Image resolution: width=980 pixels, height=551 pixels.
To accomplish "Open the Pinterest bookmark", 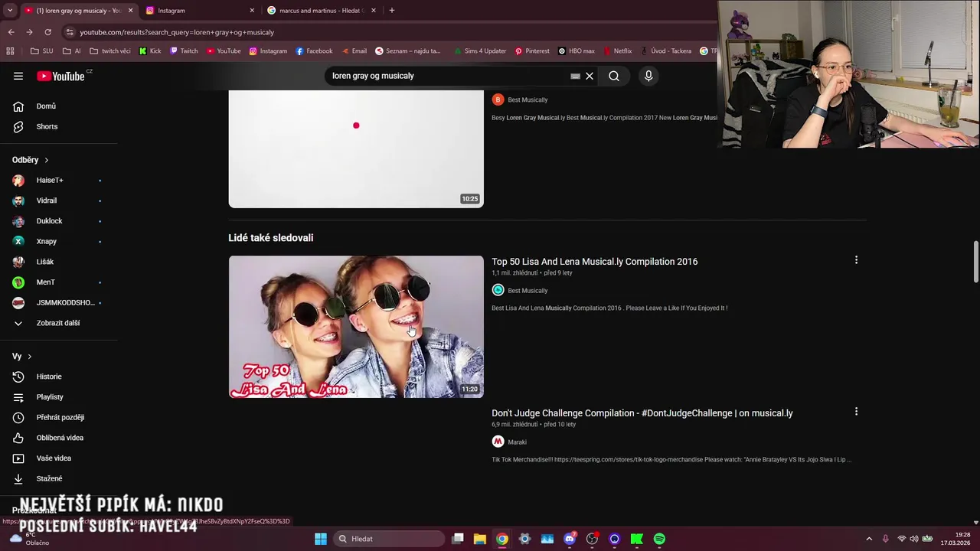I will click(532, 51).
